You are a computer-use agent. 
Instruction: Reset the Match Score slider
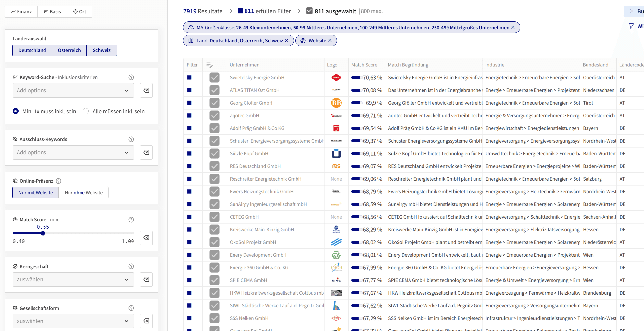[146, 238]
